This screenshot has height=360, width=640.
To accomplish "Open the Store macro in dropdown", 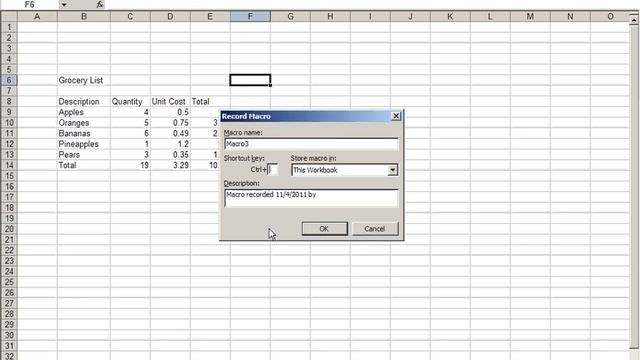I will point(392,170).
